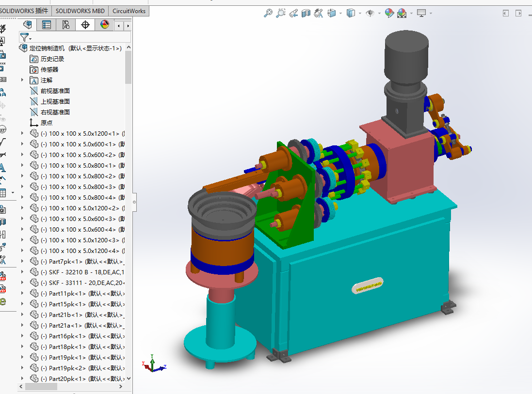Click Part15pk<1> component icon
The height and width of the screenshot is (394, 532).
click(34, 304)
